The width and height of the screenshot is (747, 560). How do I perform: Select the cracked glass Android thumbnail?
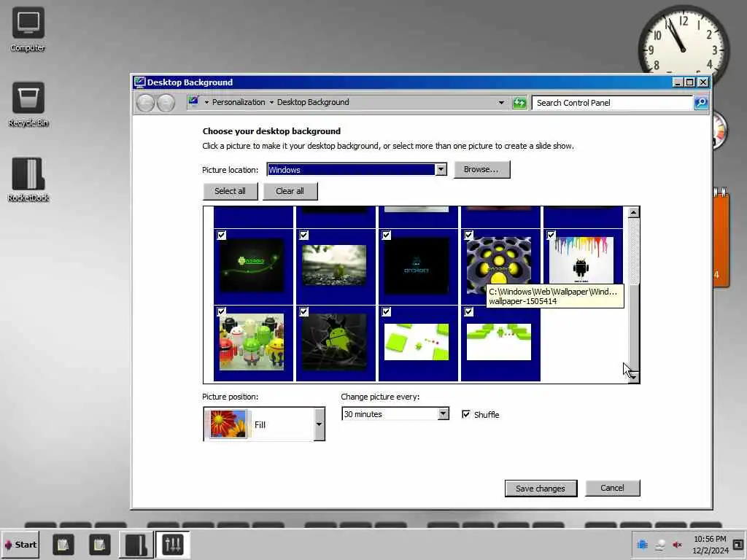click(334, 342)
